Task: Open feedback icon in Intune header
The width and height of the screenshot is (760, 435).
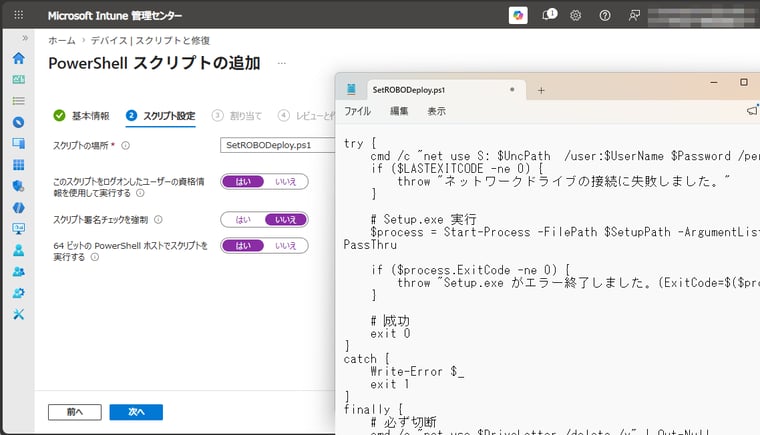Action: coord(634,16)
